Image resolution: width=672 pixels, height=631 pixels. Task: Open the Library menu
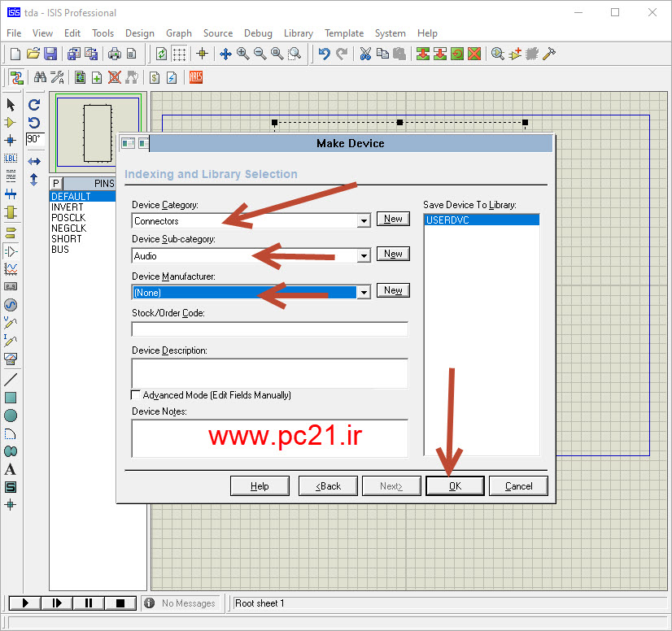coord(299,33)
